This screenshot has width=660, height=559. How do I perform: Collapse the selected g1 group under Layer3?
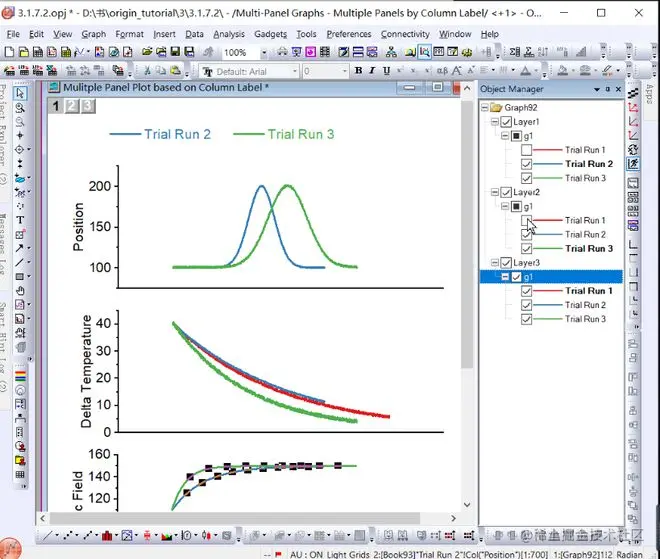pos(505,277)
